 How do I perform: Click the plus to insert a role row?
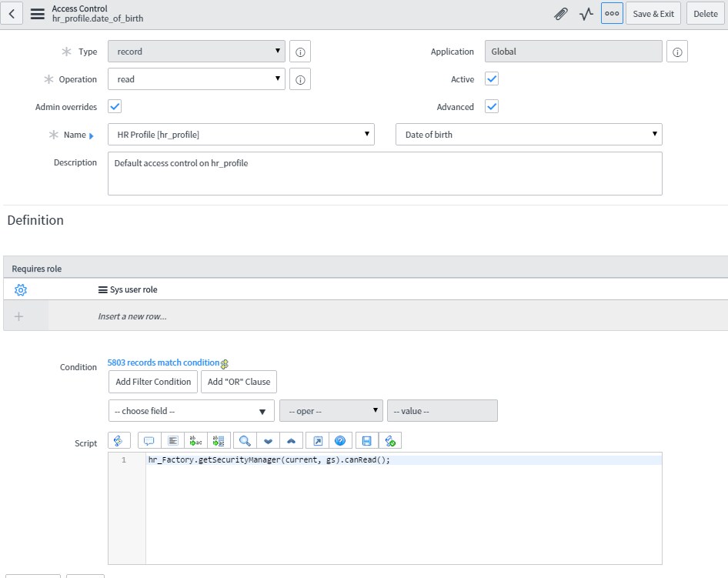click(x=18, y=316)
